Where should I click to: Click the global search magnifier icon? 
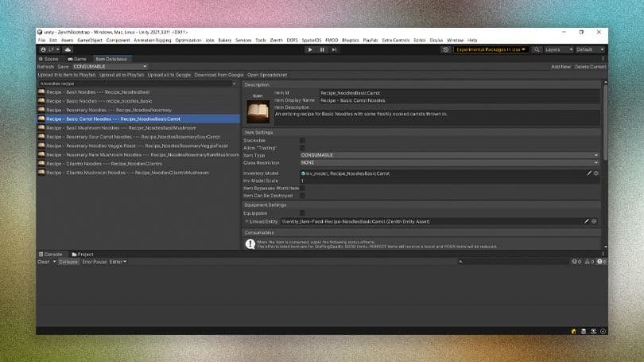pyautogui.click(x=534, y=49)
